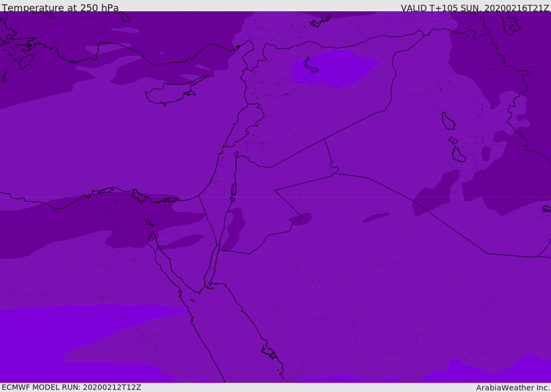
Task: Select Lake Tharthar in Iraq
Action: pos(448,121)
